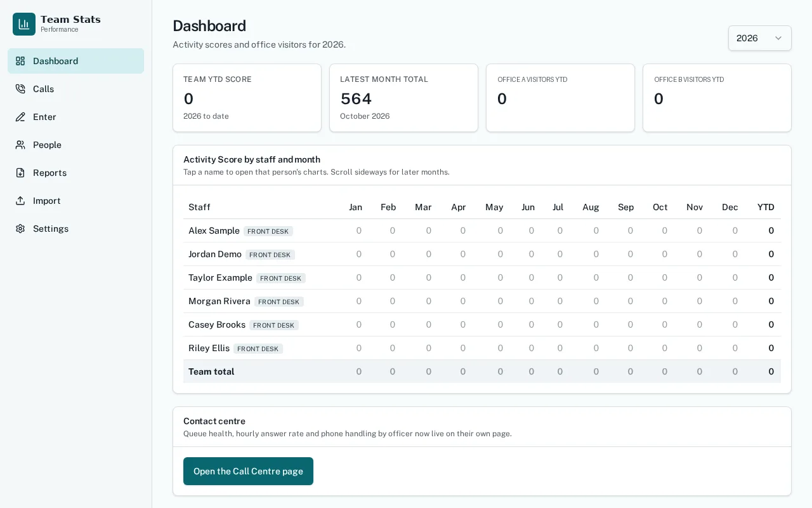Image resolution: width=812 pixels, height=508 pixels.
Task: Click the Contact centre heading
Action: 214,421
